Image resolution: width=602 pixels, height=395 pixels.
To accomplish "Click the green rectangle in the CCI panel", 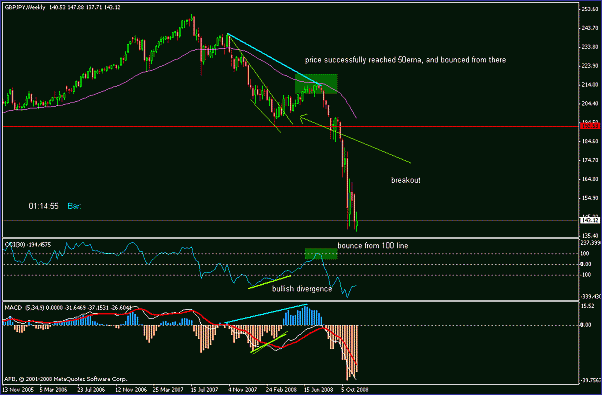I will 321,254.
